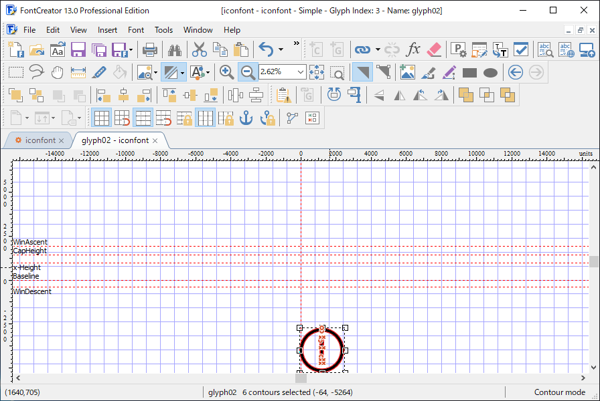Toggle the point mode triangle button
Screen dimensions: 600x401
383,72
